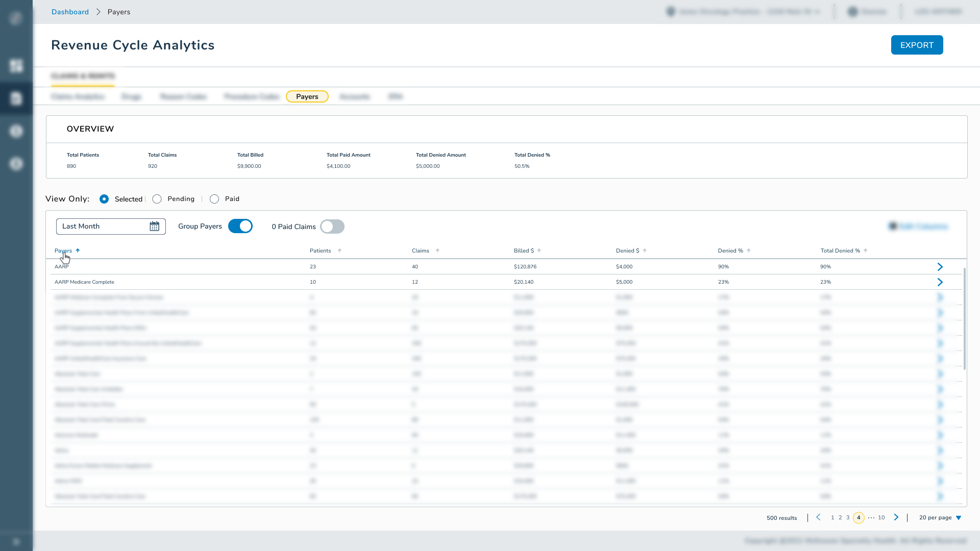Go to previous results page arrow

coord(818,517)
